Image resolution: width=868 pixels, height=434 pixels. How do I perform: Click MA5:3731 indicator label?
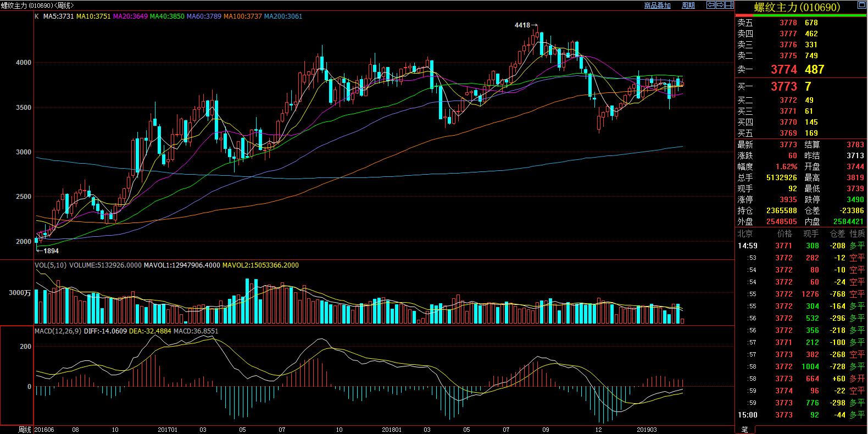pos(58,16)
